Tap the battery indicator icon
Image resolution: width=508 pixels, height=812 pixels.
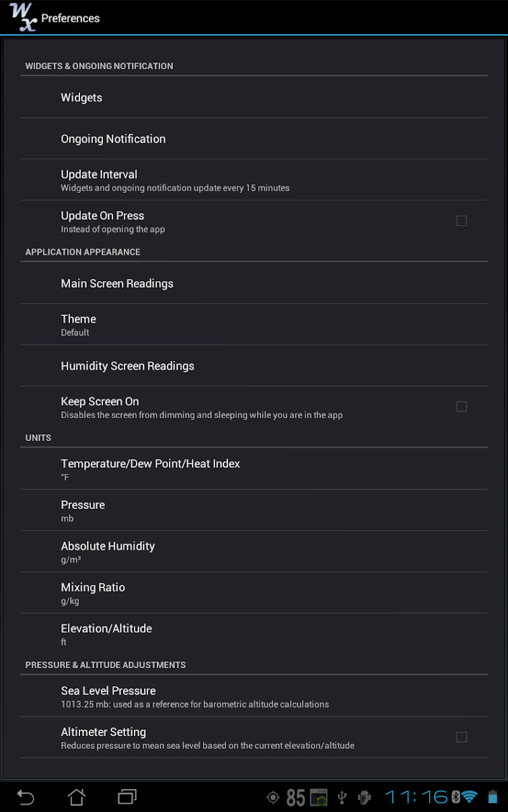coord(493,797)
